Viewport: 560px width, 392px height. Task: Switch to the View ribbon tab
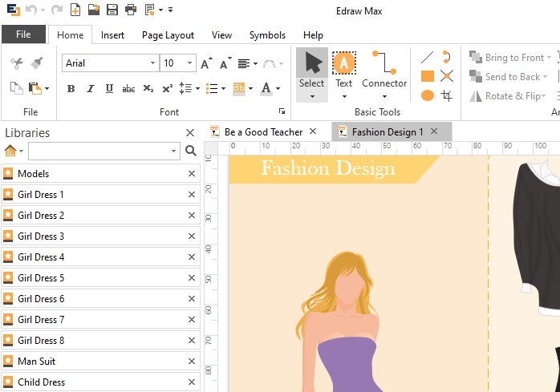tap(221, 35)
